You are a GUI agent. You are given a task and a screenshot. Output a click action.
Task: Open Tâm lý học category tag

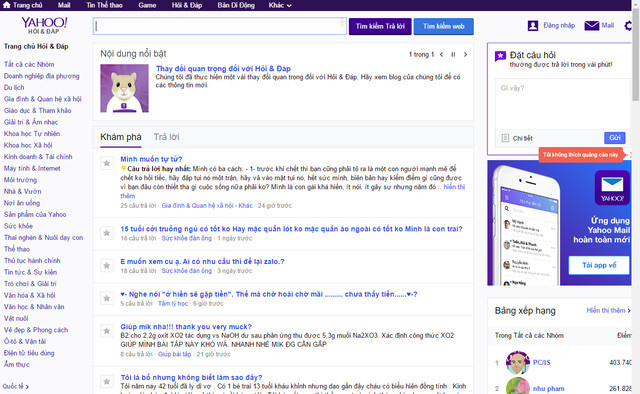173,303
